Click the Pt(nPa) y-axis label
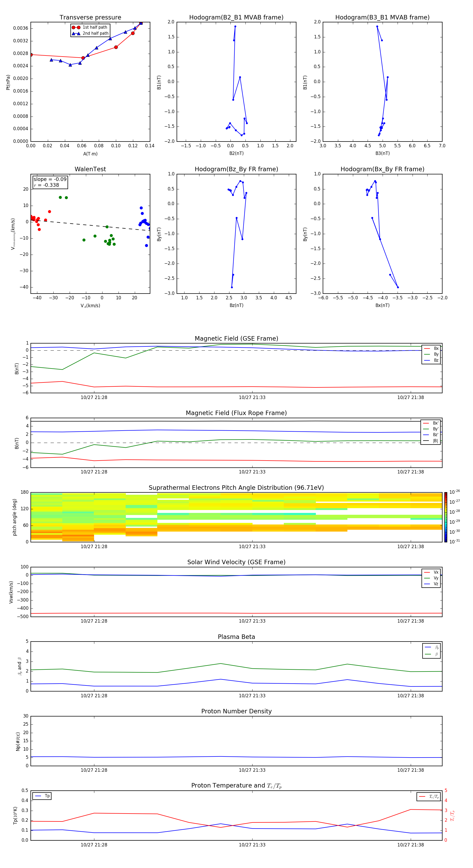This screenshot has width=473, height=868. coord(8,82)
